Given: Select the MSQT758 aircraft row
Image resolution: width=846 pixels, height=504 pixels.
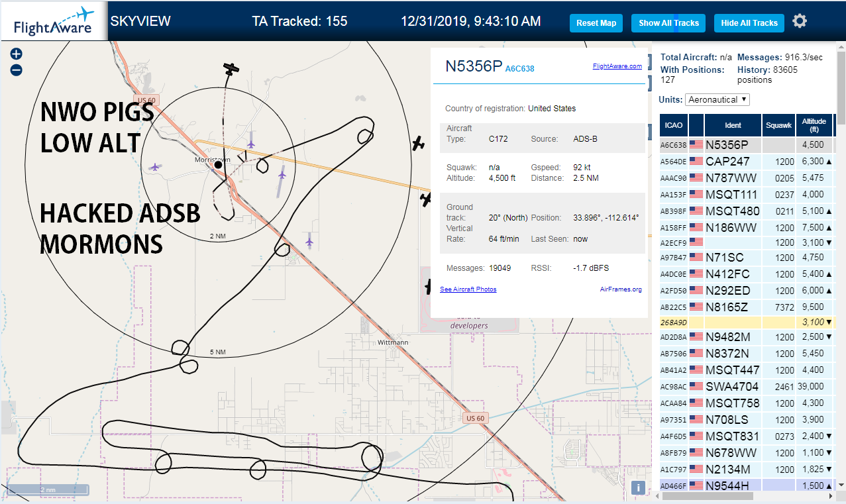Looking at the screenshot, I should (x=747, y=403).
